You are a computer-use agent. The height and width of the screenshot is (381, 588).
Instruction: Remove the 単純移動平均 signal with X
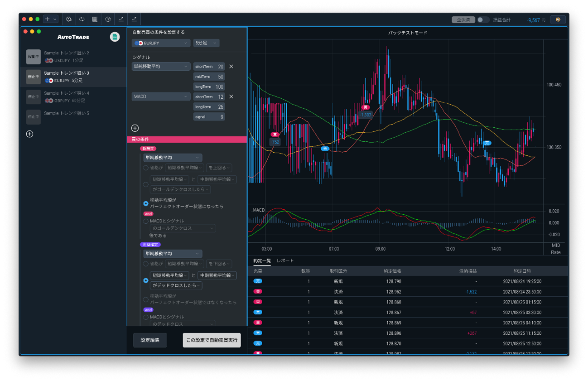click(231, 67)
